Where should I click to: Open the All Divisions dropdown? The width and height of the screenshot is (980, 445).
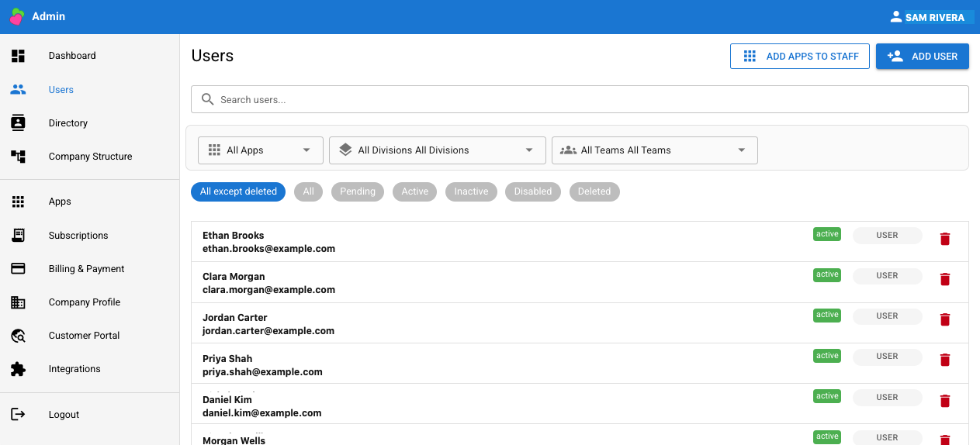[x=438, y=150]
